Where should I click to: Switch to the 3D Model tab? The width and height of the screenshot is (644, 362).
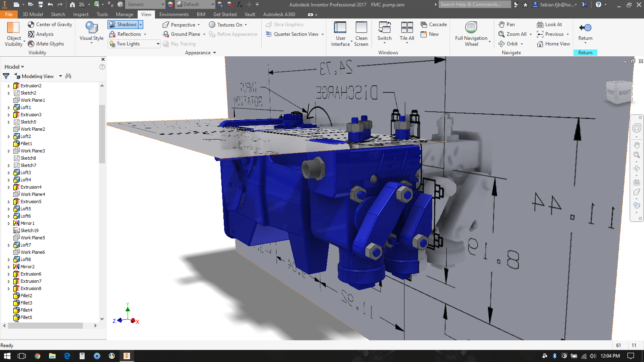33,14
